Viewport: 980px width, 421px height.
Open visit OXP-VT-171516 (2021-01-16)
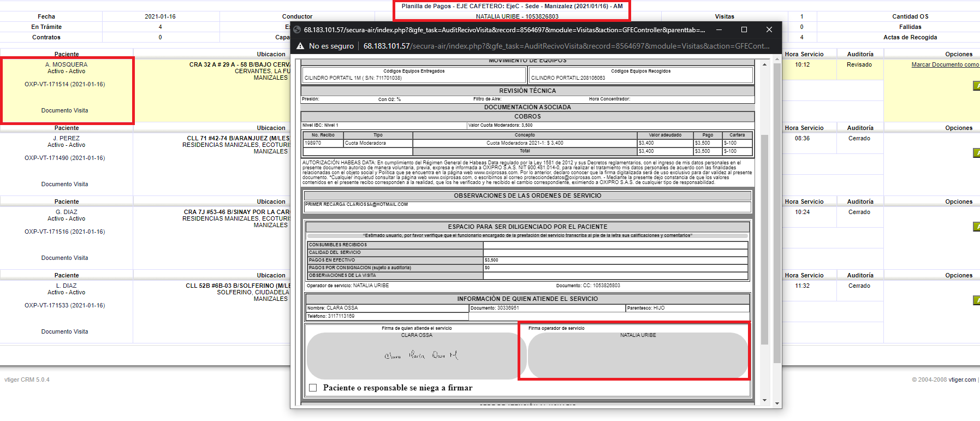tap(64, 232)
